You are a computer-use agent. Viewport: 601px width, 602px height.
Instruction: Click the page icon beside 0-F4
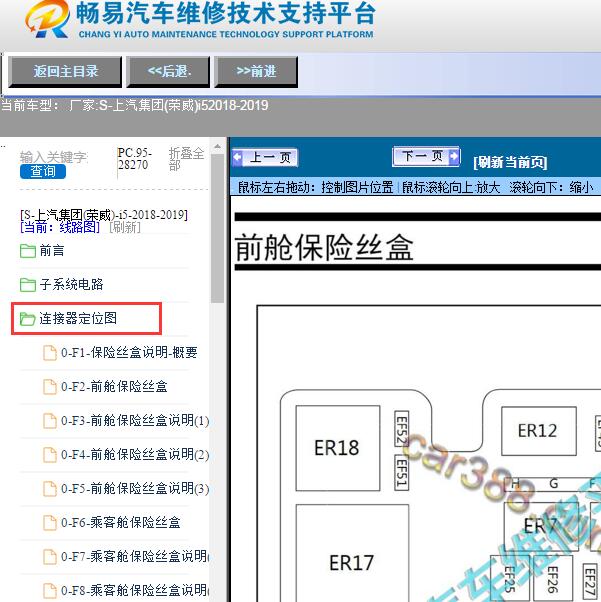pos(50,455)
